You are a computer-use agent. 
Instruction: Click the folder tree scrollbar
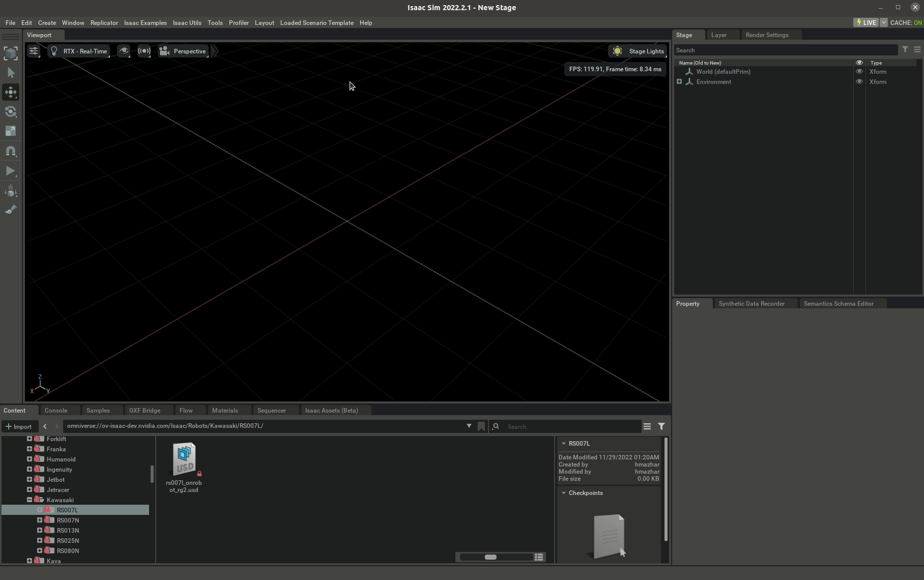pos(152,474)
